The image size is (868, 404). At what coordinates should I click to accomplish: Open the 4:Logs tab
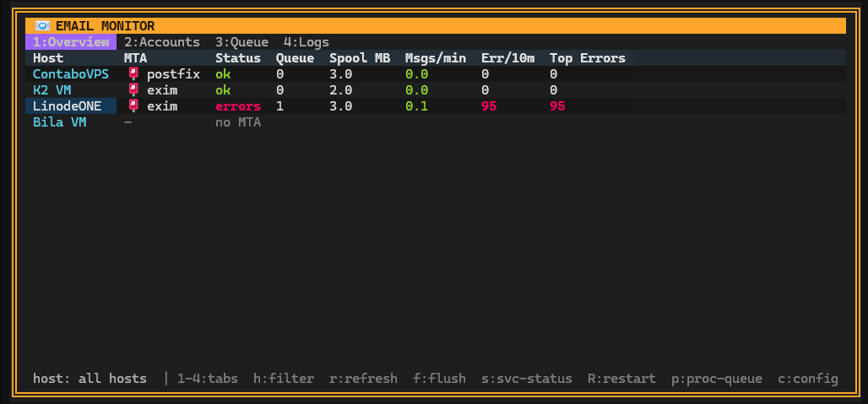(307, 42)
